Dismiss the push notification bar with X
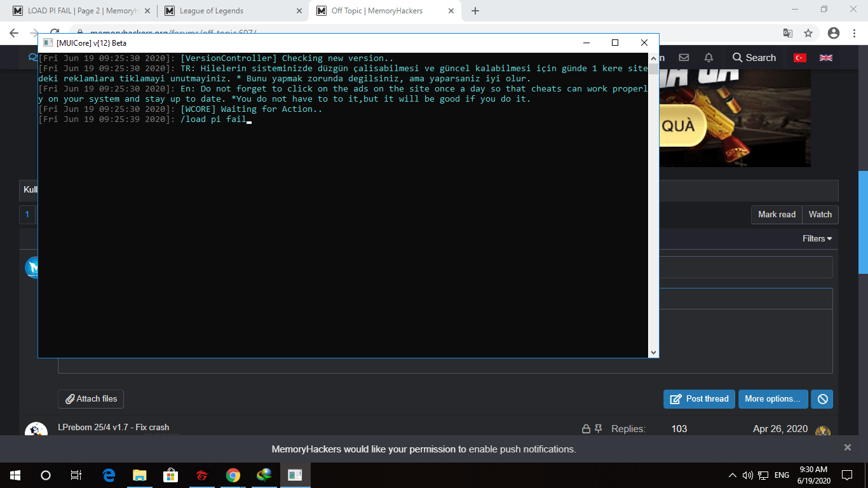This screenshot has width=868, height=488. 847,447
